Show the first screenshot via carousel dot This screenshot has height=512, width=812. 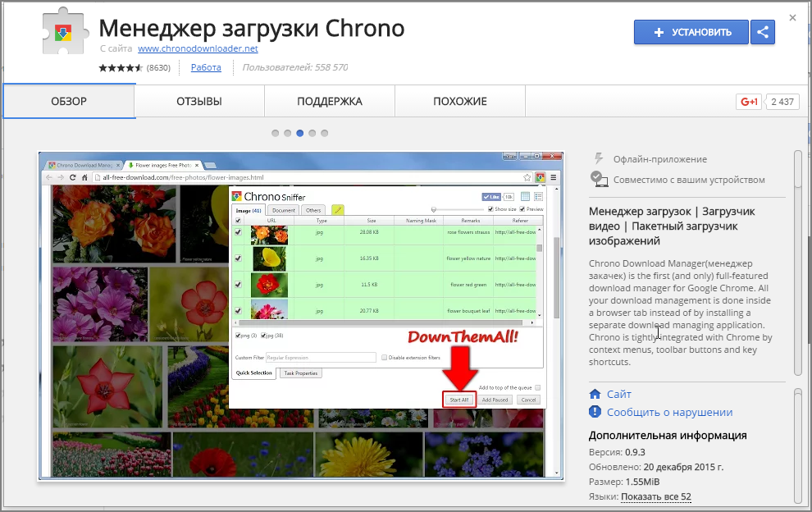(275, 133)
